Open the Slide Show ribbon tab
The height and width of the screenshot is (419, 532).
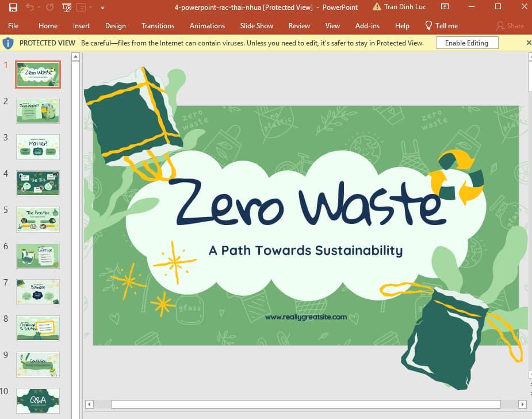257,25
